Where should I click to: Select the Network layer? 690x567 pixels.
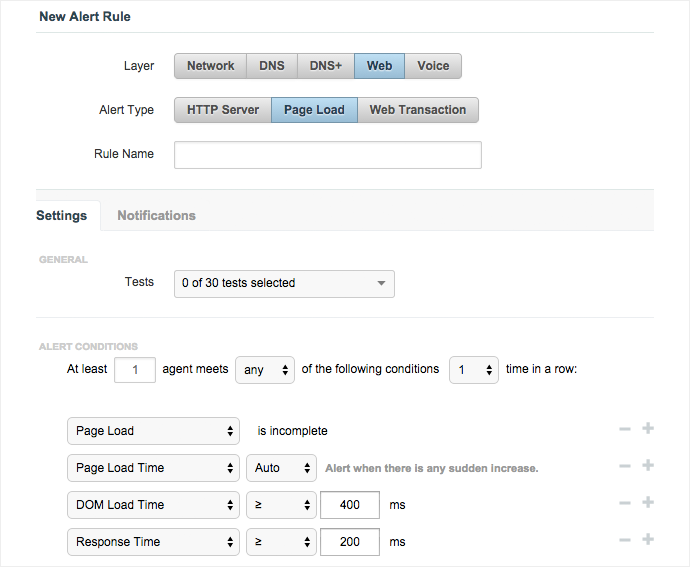(210, 66)
